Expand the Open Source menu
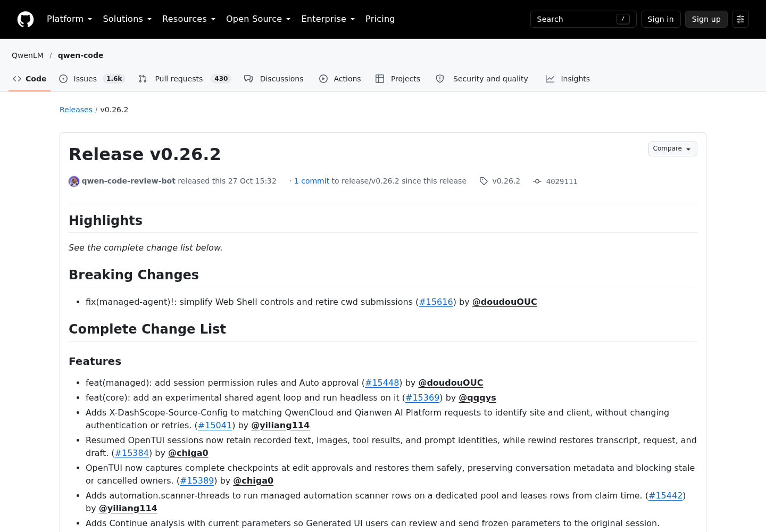Screen dimensions: 766x532 (x=259, y=19)
